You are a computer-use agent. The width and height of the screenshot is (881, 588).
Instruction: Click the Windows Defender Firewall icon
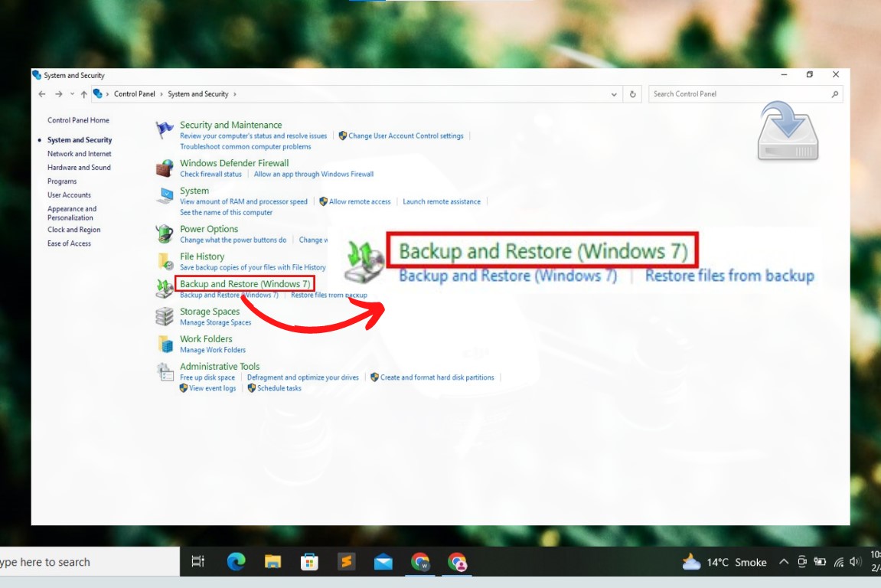165,168
